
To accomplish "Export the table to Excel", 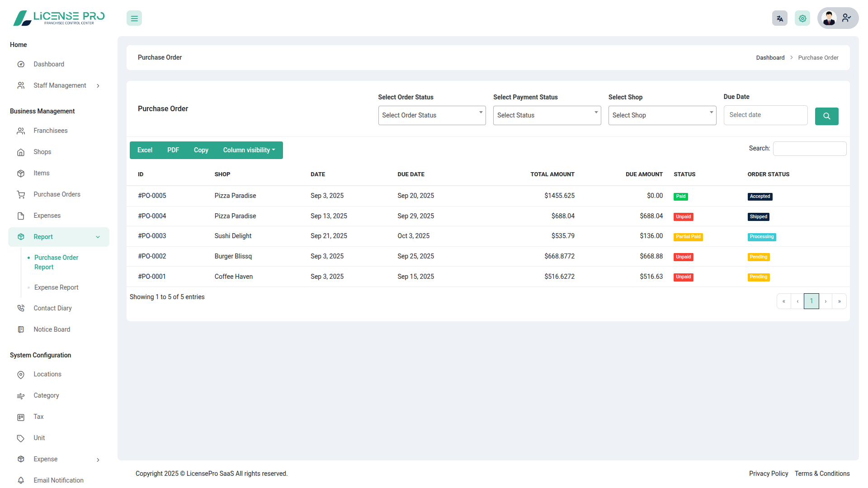I will tap(145, 150).
